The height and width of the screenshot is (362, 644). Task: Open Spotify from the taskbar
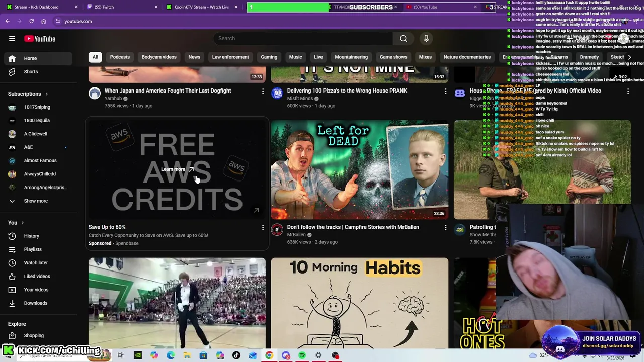(x=302, y=355)
